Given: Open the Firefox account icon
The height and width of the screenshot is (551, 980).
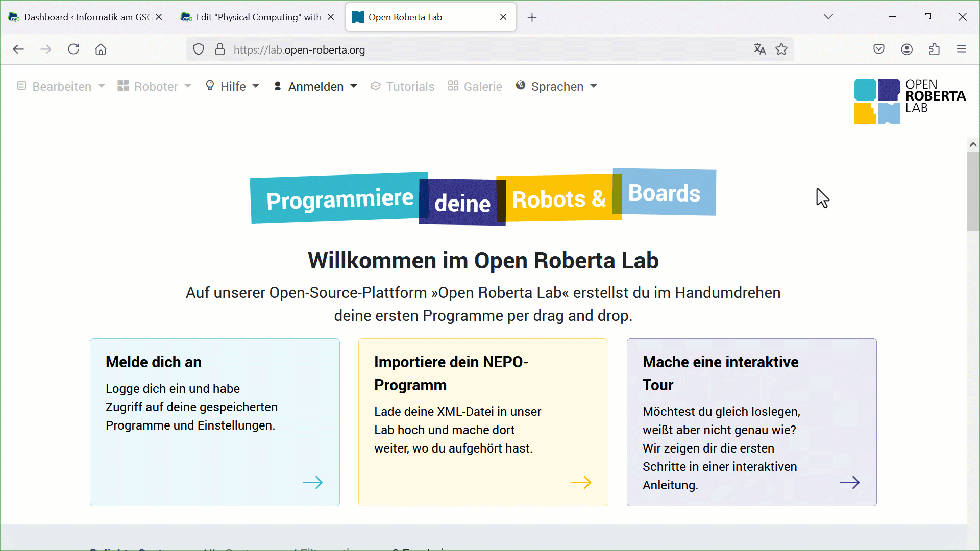Looking at the screenshot, I should point(906,49).
